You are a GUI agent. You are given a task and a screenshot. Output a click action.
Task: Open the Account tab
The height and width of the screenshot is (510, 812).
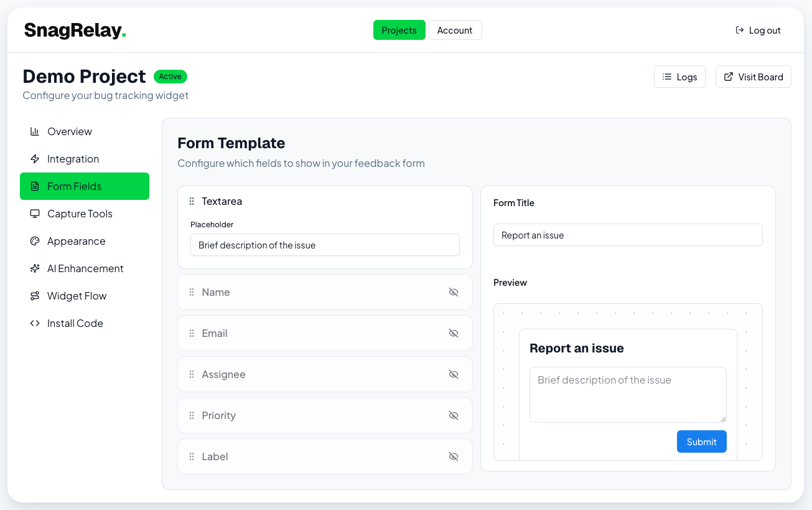click(x=455, y=30)
